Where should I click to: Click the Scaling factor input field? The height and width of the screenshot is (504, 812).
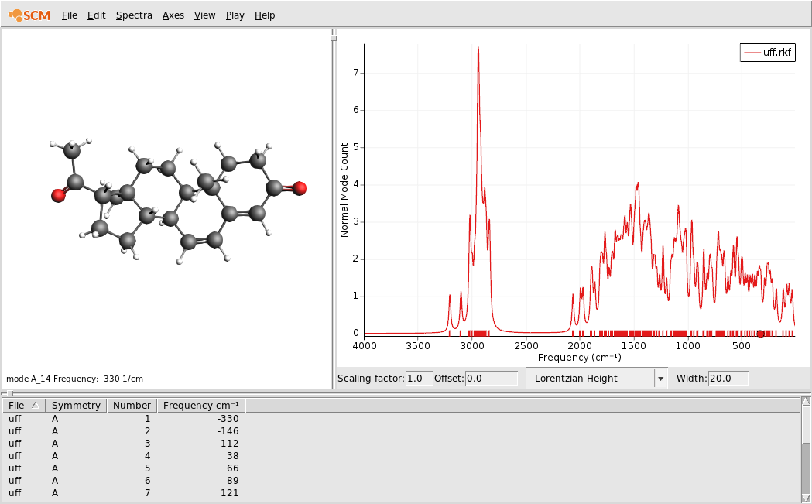(x=419, y=379)
